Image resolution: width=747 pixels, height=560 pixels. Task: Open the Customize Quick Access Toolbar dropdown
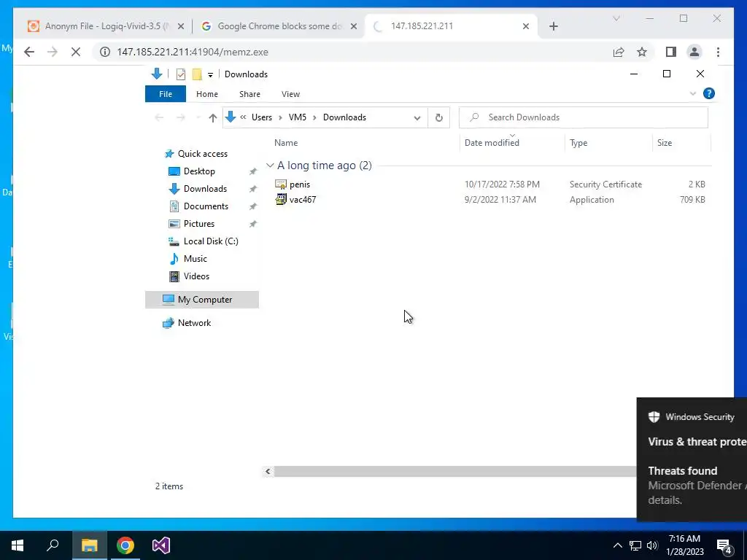click(x=210, y=75)
